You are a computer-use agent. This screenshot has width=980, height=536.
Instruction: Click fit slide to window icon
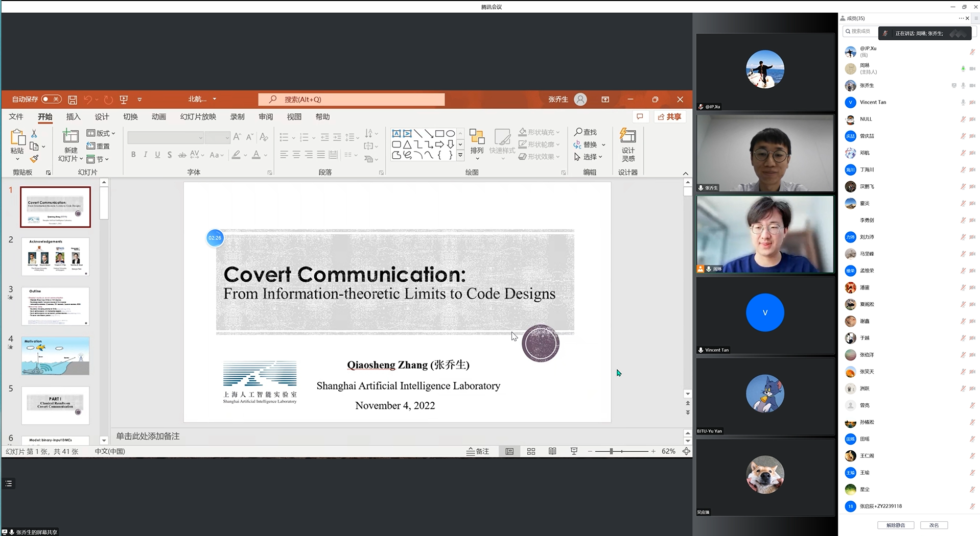pos(686,451)
